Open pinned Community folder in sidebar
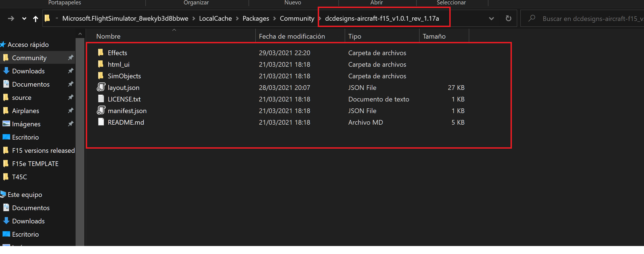Viewport: 644px width, 254px height. 29,58
